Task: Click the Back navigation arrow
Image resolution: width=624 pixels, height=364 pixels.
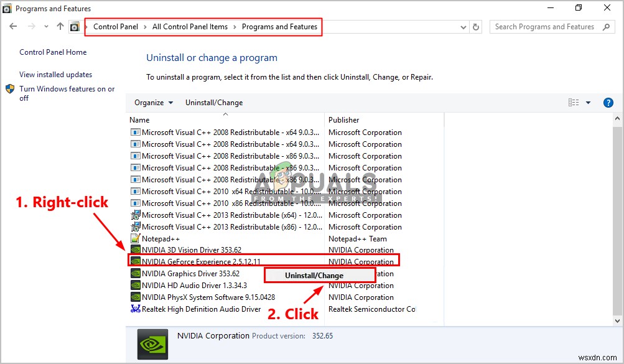Action: click(x=13, y=27)
